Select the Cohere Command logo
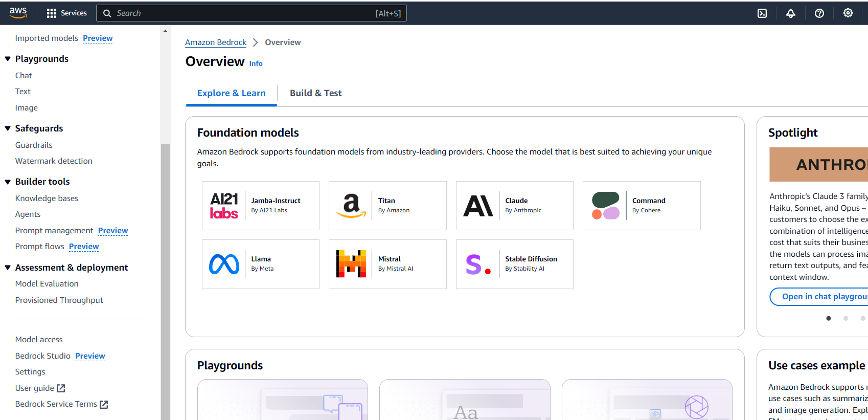The image size is (868, 420). (606, 206)
